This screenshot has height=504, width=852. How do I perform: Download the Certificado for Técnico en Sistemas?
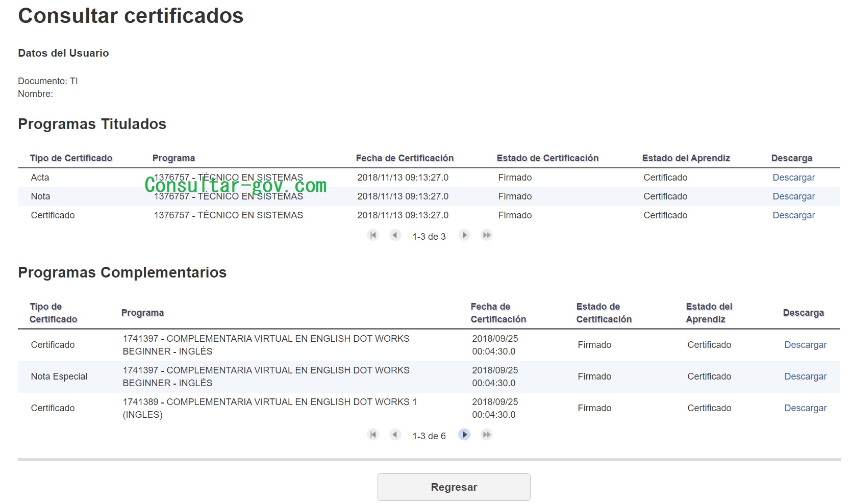(x=793, y=215)
